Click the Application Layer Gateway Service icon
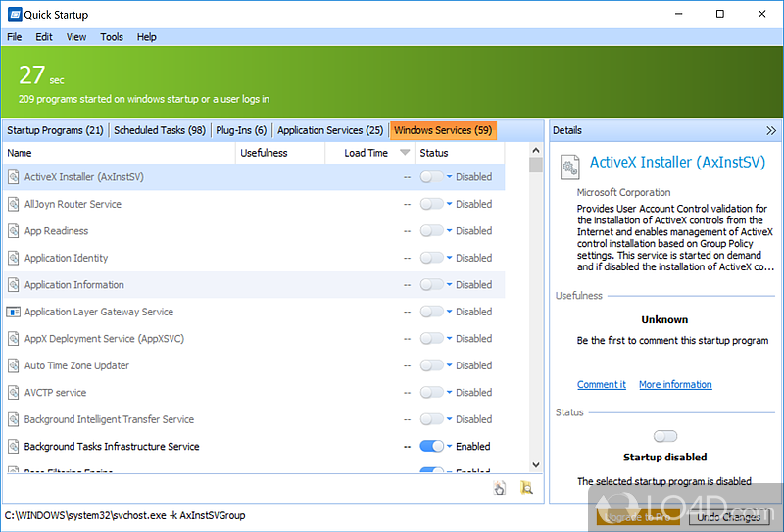The height and width of the screenshot is (532, 784). (x=14, y=313)
